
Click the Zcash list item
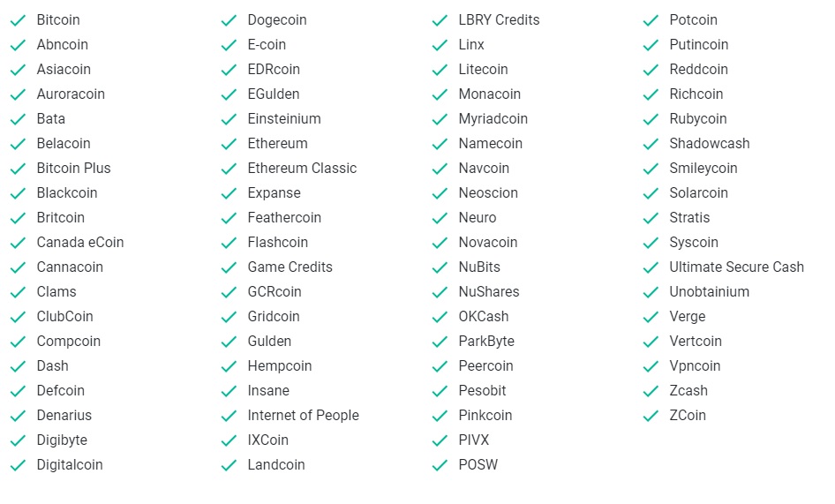(688, 390)
